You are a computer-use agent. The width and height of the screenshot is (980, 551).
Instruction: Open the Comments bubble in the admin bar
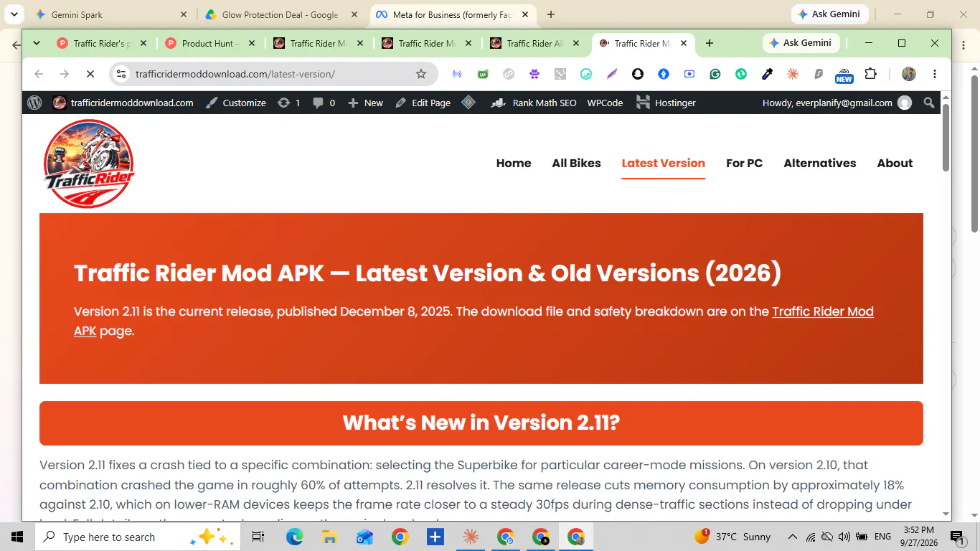324,103
